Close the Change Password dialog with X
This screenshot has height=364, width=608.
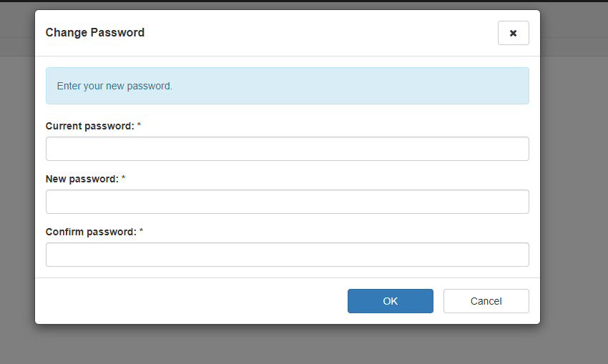[513, 33]
